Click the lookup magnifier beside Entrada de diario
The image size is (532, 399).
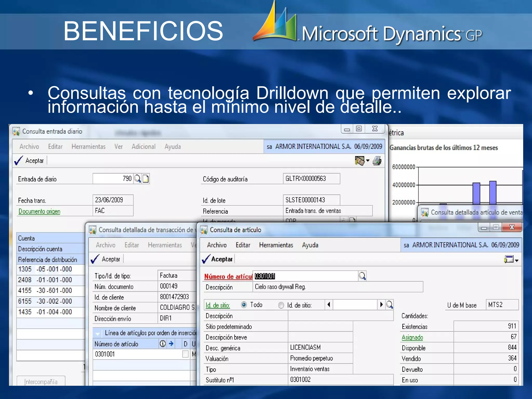pos(137,179)
